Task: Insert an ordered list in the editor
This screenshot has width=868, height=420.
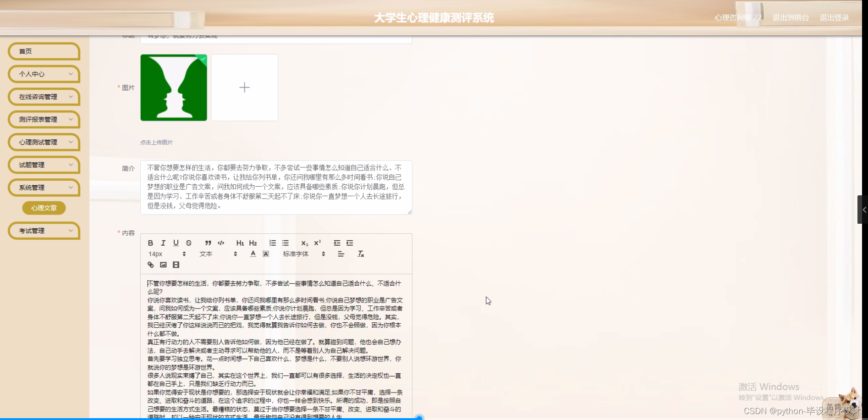Action: click(x=272, y=243)
